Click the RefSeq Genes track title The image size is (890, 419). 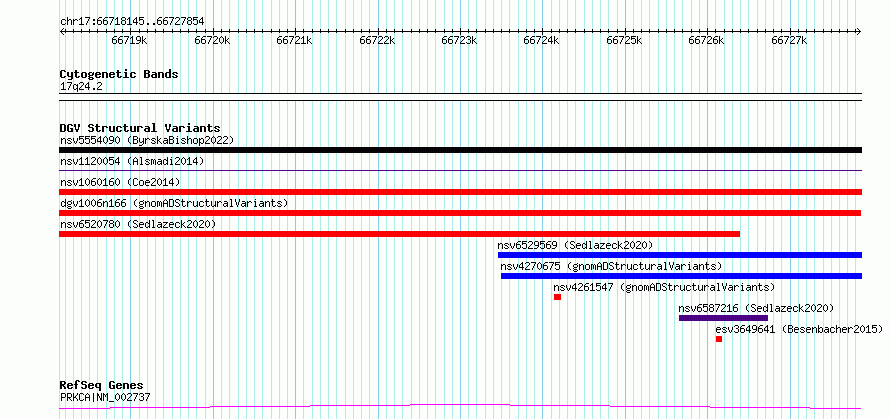point(101,386)
